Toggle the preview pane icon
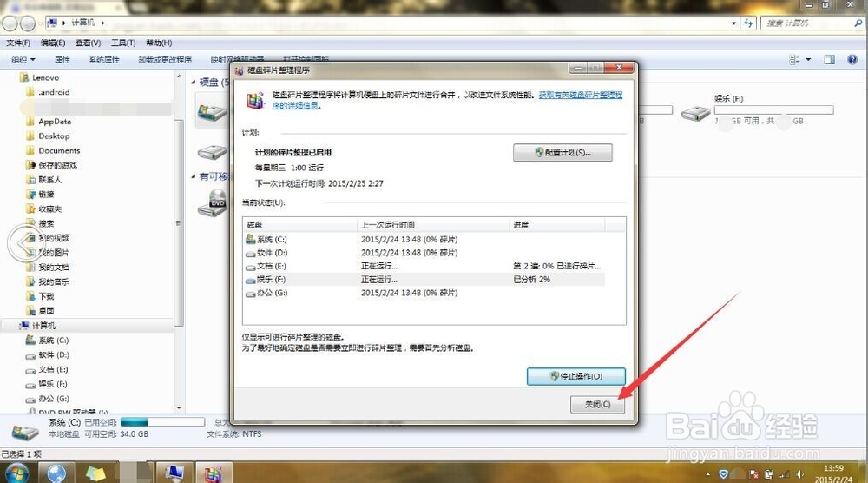This screenshot has height=483, width=868. click(x=829, y=59)
